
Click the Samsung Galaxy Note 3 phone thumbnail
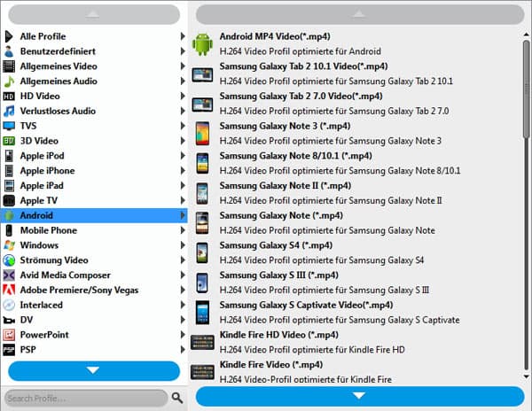pyautogui.click(x=202, y=134)
